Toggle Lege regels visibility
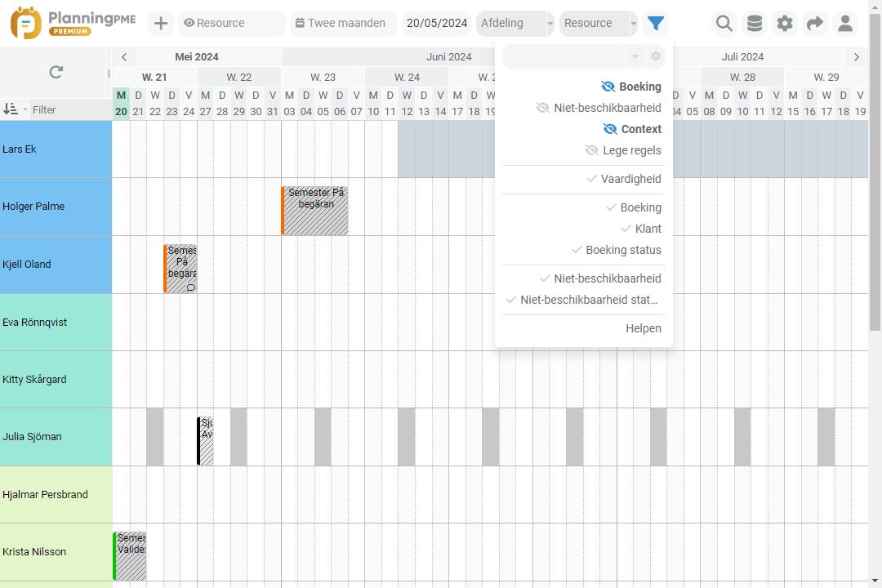The width and height of the screenshot is (882, 588). click(x=622, y=151)
